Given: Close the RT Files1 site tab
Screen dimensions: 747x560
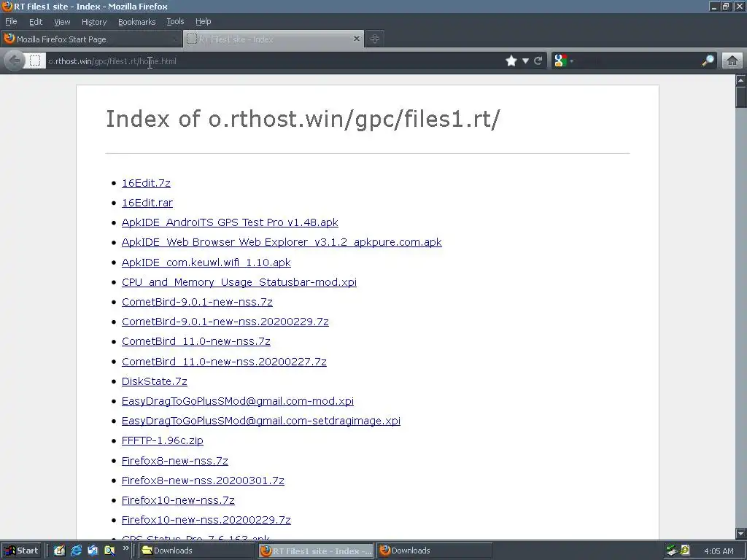Looking at the screenshot, I should point(356,39).
